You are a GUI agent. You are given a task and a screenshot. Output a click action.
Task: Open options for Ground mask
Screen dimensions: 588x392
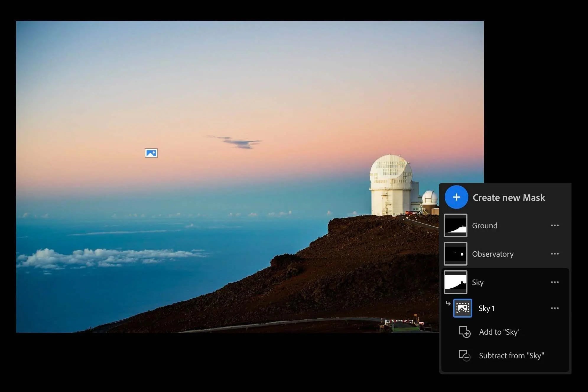tap(555, 225)
